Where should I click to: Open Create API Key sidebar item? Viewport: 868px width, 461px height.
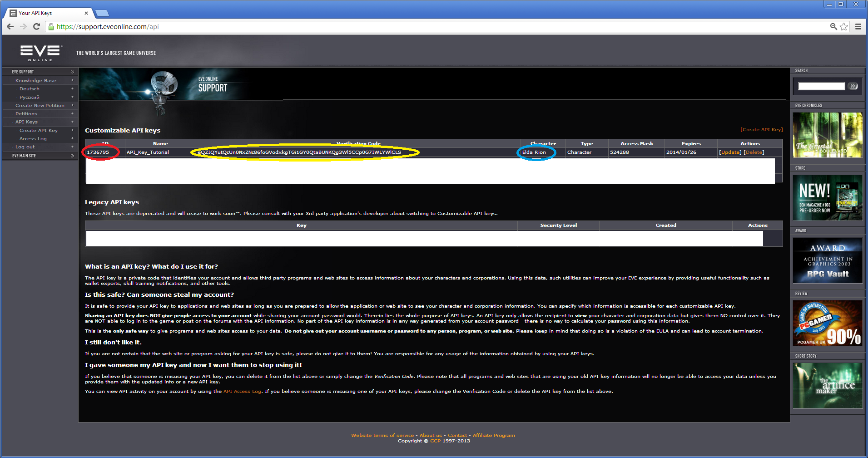tap(39, 130)
